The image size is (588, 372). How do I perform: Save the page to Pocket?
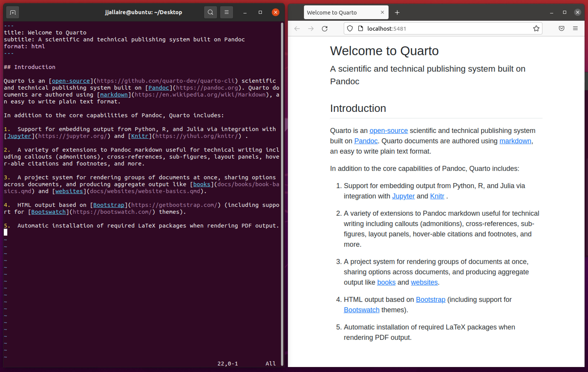[562, 28]
